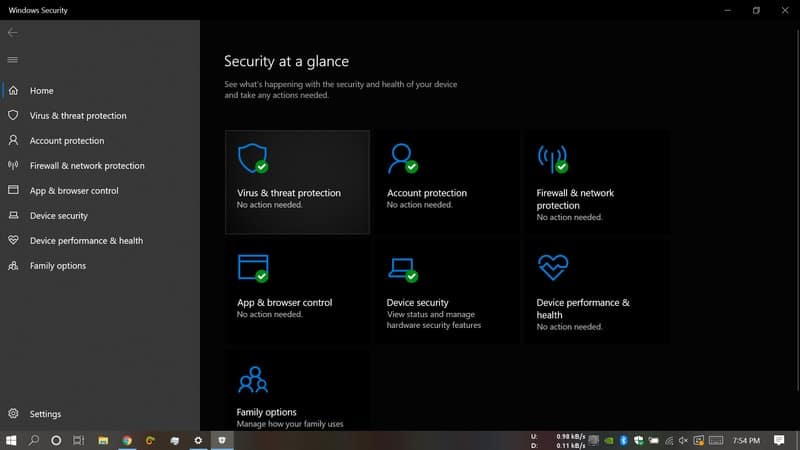
Task: Click the gear icon beside Settings
Action: 13,413
